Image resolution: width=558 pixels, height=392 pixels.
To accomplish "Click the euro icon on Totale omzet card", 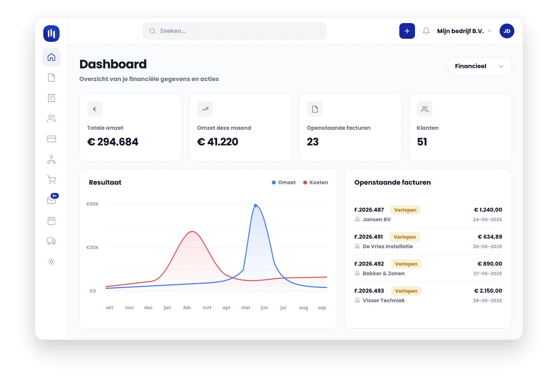I will coord(95,109).
